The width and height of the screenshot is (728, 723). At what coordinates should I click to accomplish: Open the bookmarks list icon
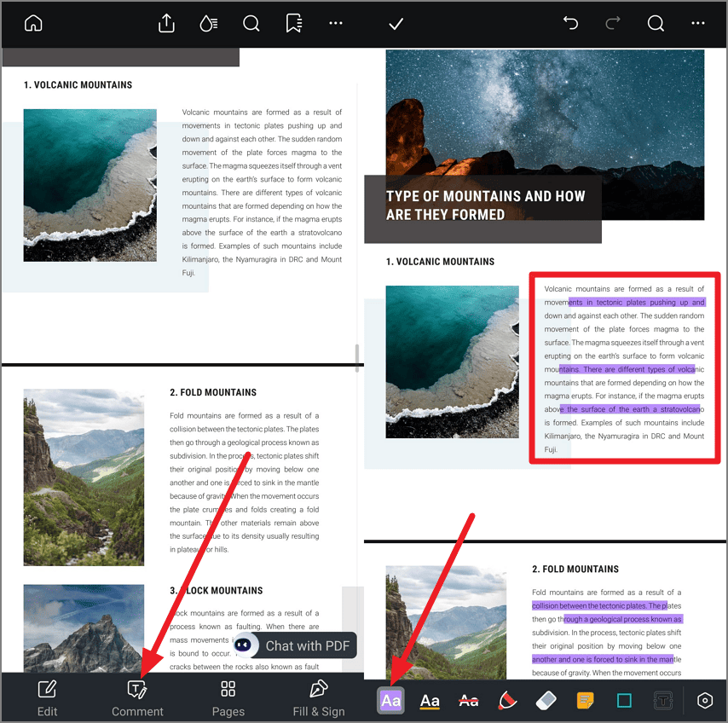tap(293, 23)
